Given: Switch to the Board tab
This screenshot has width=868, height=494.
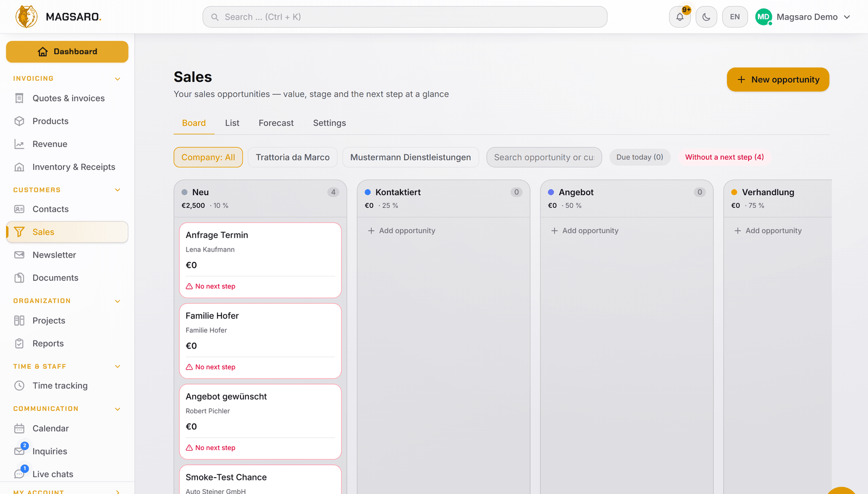Looking at the screenshot, I should click(194, 123).
